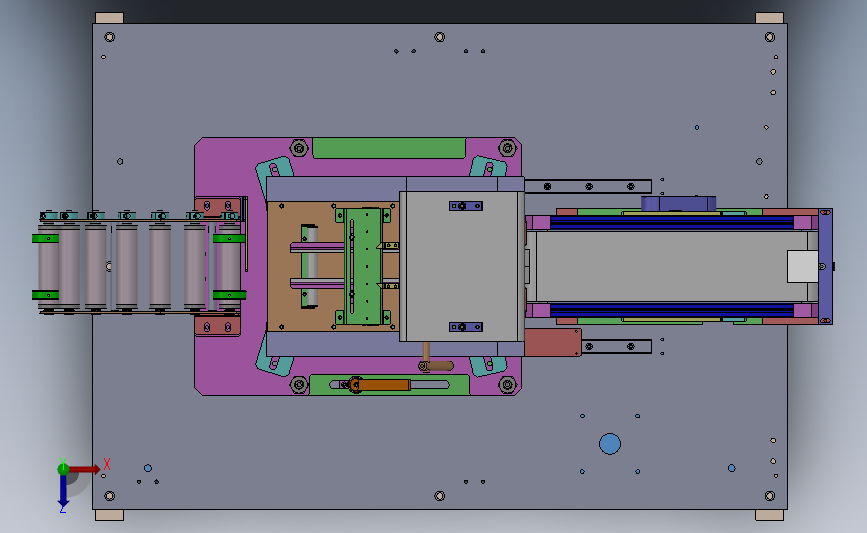This screenshot has height=533, width=867.
Task: Click the blue Z-axis arrow of the triad
Action: (63, 491)
